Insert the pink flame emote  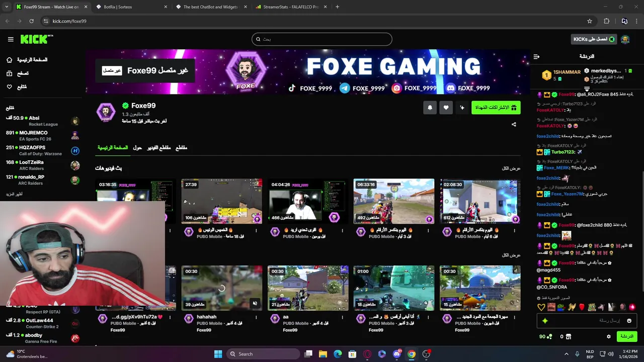pos(632,307)
